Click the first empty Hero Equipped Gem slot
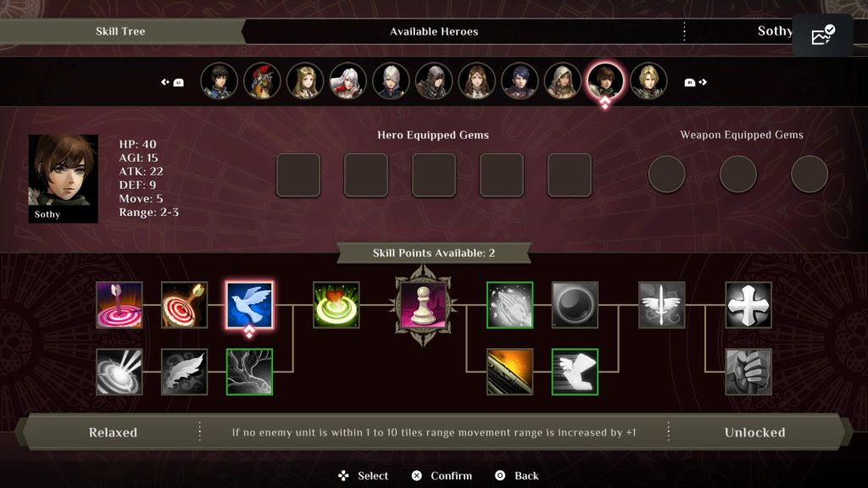868x488 pixels. [298, 175]
